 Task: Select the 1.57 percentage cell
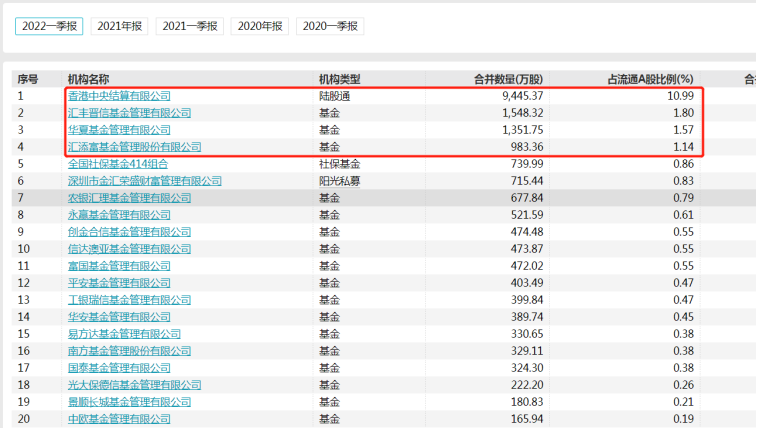pos(684,130)
